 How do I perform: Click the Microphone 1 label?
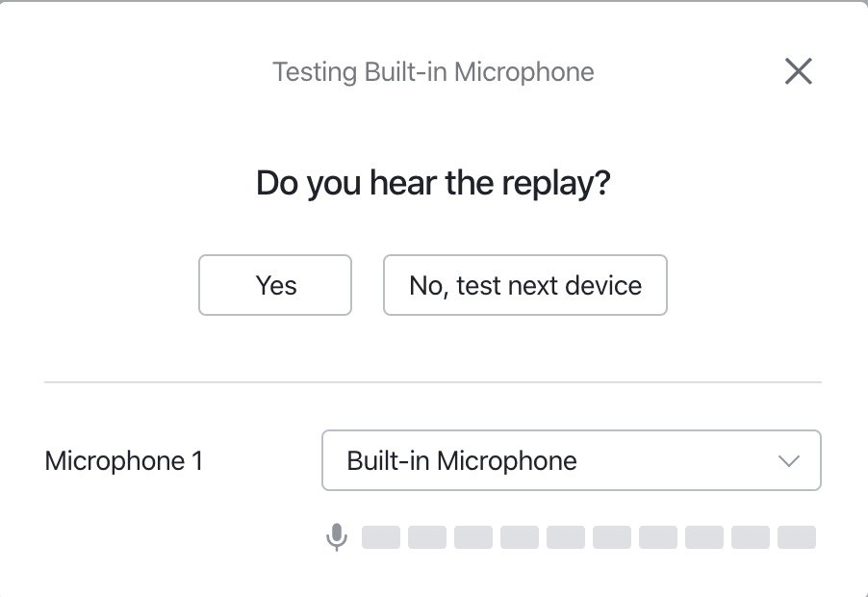[123, 460]
